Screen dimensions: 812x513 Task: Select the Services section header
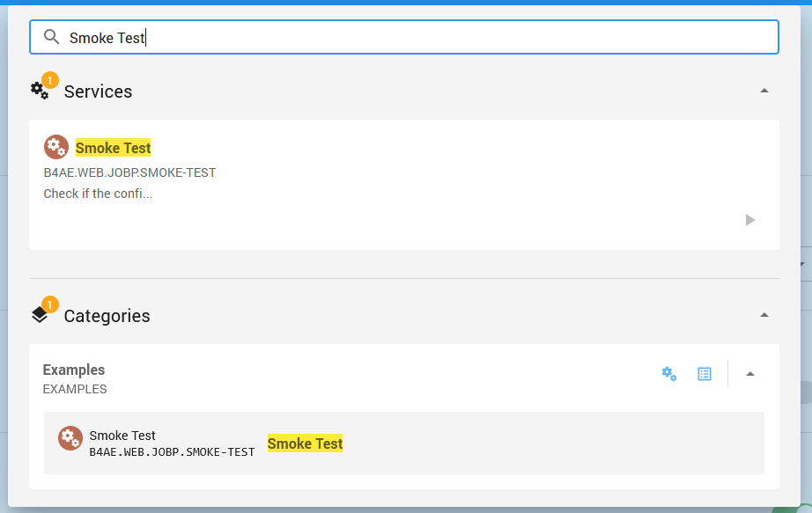tap(98, 92)
